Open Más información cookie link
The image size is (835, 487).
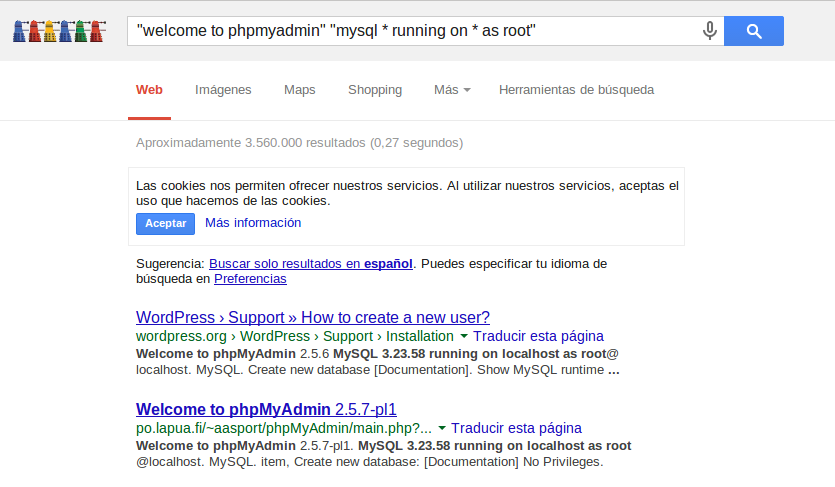[253, 222]
